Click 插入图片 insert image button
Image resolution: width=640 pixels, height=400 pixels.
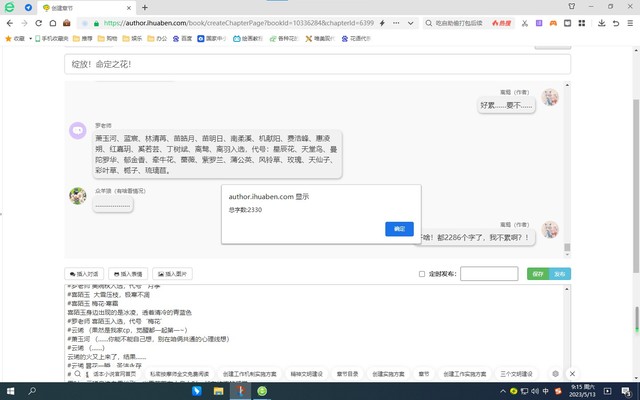[x=175, y=273]
